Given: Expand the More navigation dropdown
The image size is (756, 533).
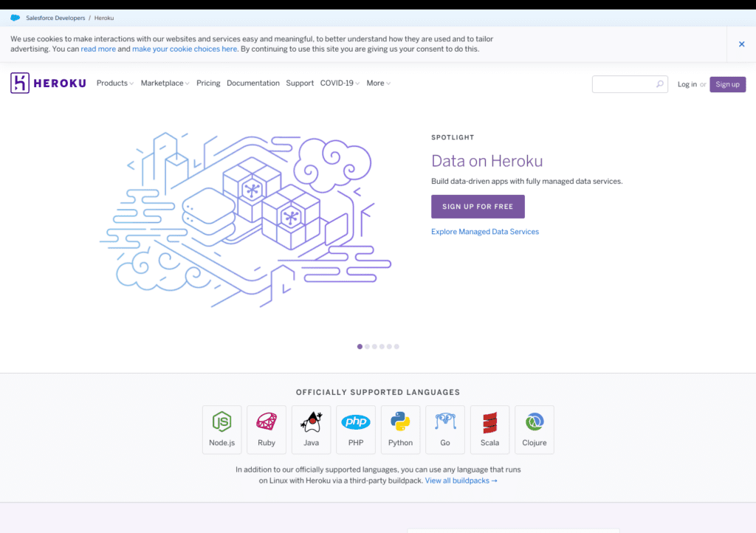Looking at the screenshot, I should pos(378,83).
